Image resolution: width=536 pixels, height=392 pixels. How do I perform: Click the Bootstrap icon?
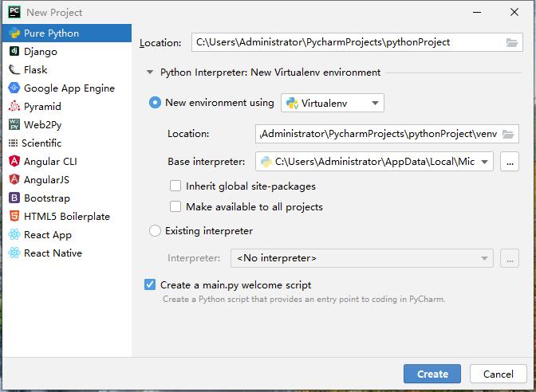point(14,198)
